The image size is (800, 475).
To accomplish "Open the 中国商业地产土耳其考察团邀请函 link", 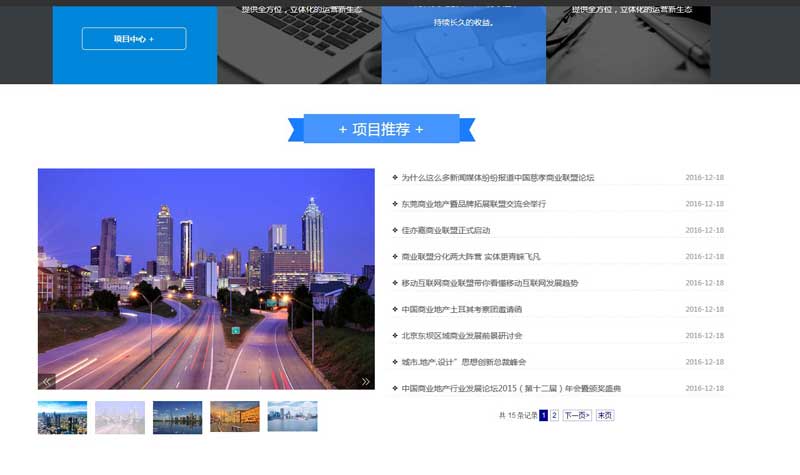I will click(461, 309).
